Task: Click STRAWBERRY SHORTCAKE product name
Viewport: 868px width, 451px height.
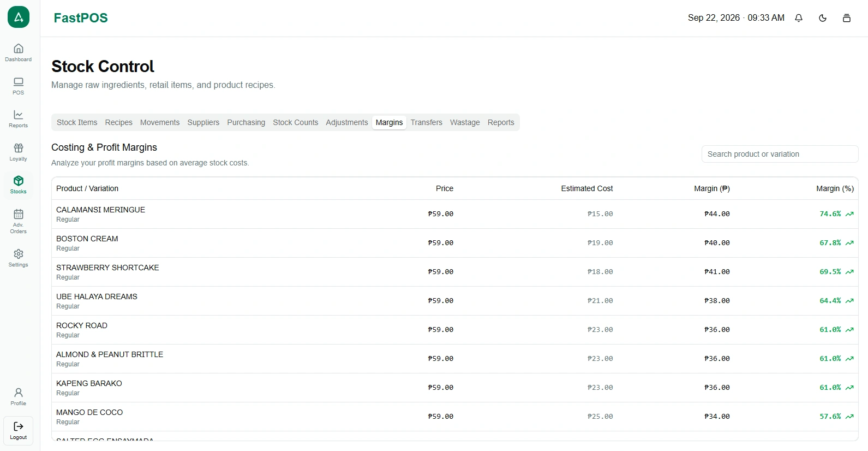Action: pyautogui.click(x=107, y=268)
